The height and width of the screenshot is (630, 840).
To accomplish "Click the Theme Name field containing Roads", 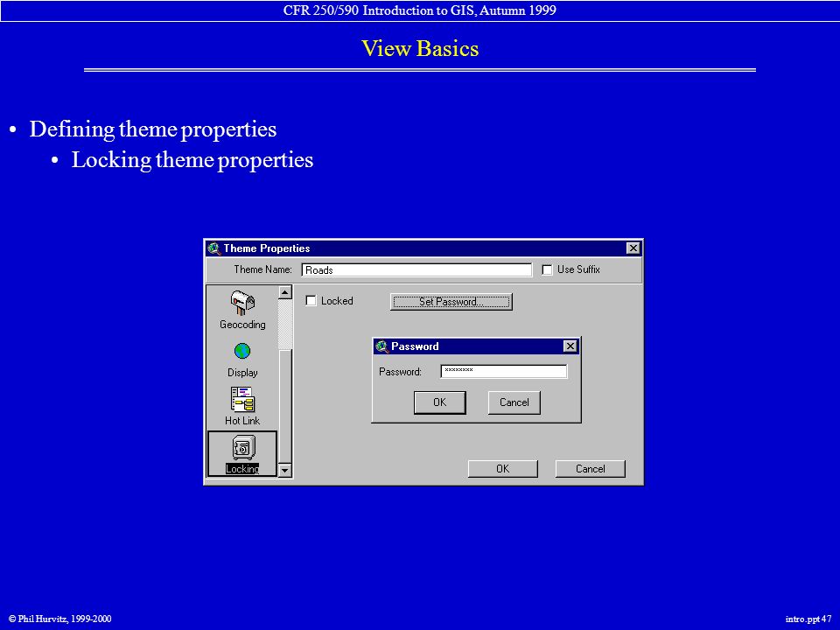I will [x=416, y=270].
